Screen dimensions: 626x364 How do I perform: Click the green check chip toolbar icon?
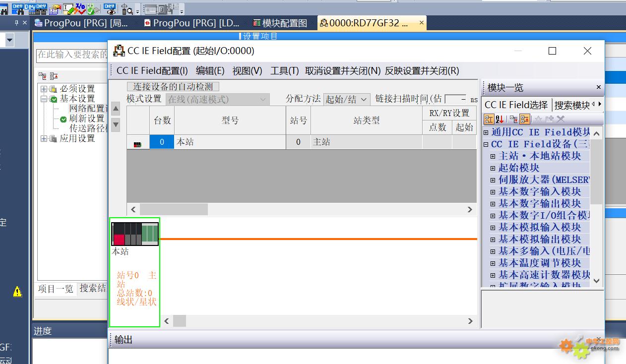93,8
